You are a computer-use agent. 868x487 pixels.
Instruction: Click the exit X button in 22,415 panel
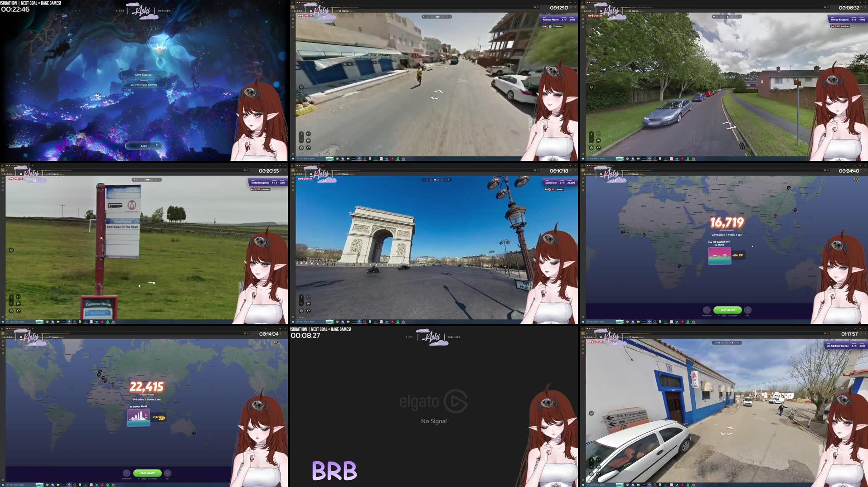coord(168,473)
